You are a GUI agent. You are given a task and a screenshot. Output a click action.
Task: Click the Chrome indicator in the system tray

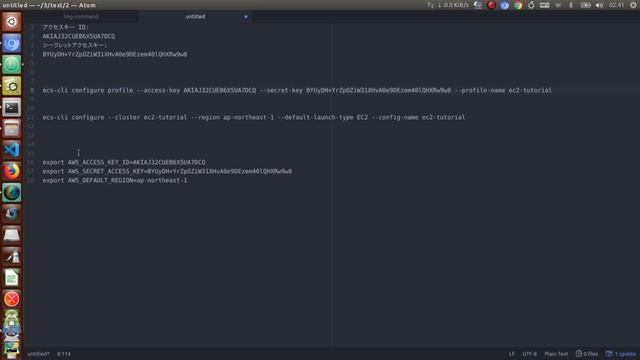(518, 5)
